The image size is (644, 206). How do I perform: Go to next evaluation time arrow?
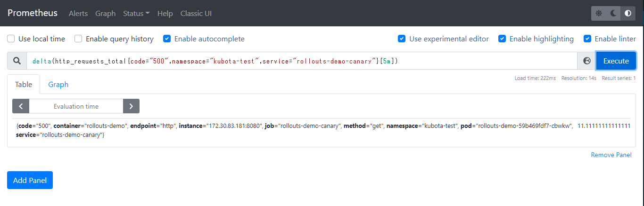point(131,106)
